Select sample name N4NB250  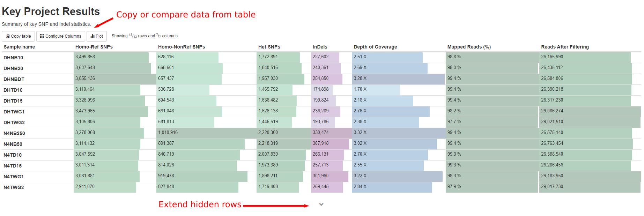pyautogui.click(x=14, y=134)
